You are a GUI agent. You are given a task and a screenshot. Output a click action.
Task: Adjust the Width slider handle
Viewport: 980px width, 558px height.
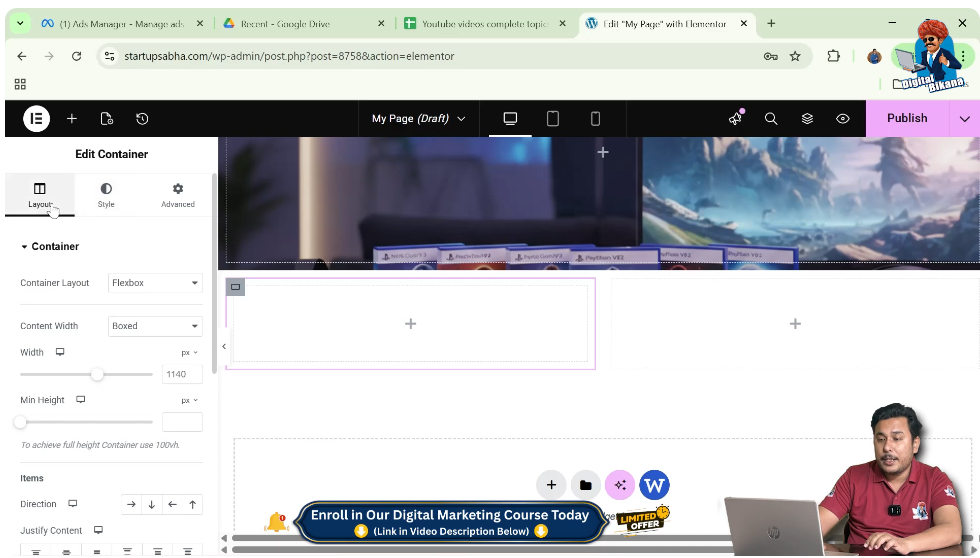[97, 374]
